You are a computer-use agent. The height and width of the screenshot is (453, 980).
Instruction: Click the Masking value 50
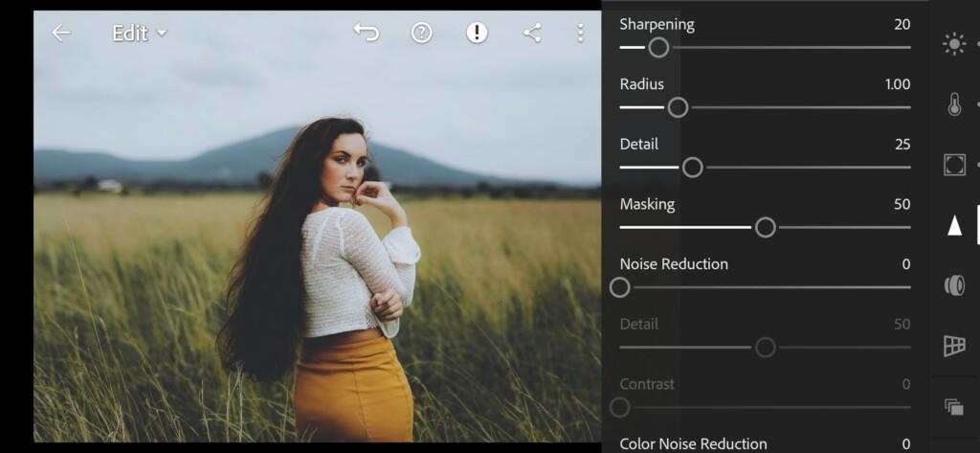click(x=902, y=205)
